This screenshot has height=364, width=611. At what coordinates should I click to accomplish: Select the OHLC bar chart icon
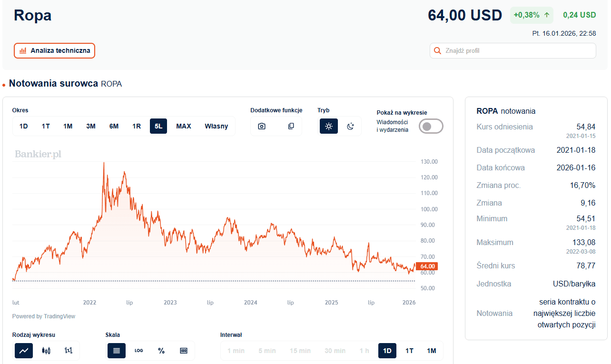[x=69, y=351]
